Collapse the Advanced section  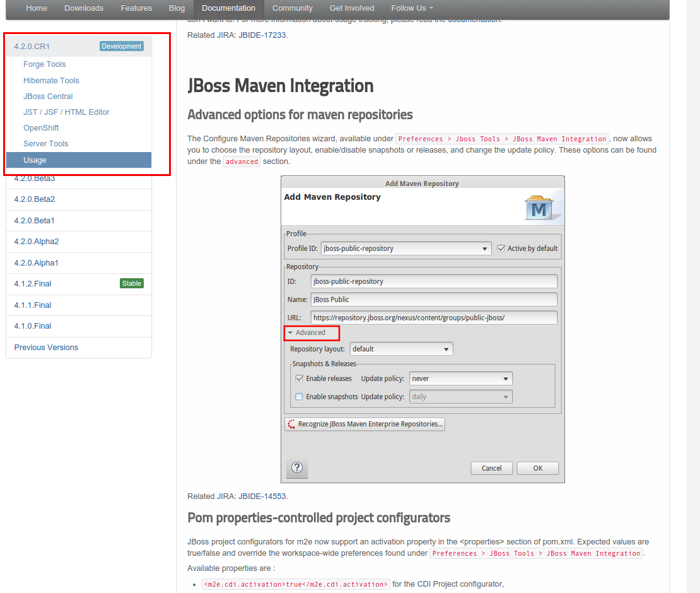pyautogui.click(x=306, y=332)
